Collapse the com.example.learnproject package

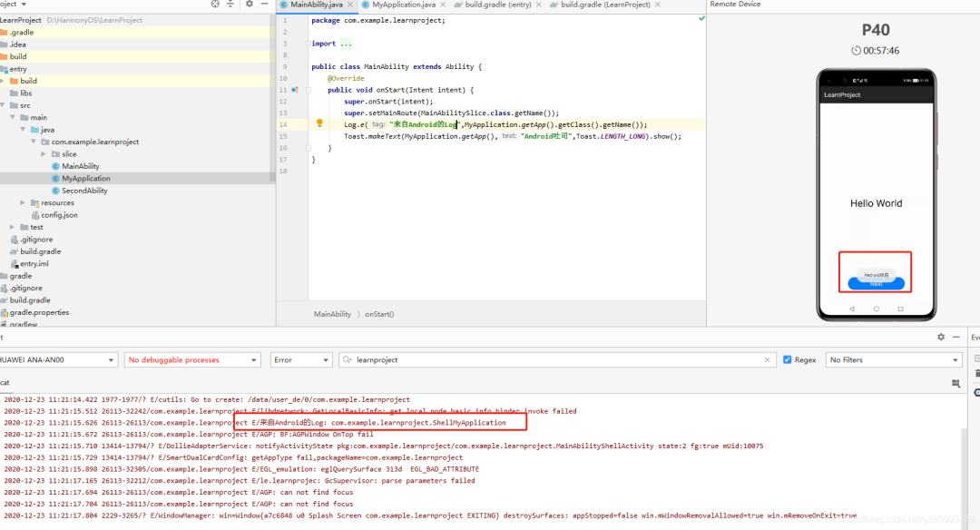(x=34, y=142)
